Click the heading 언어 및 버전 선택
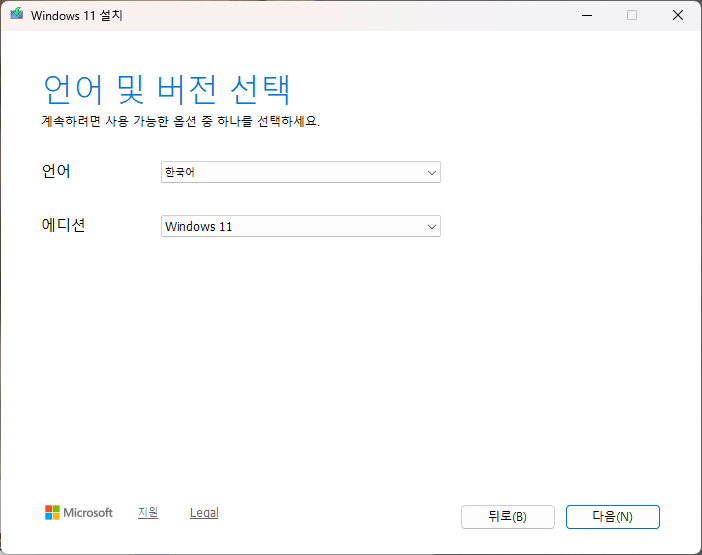Viewport: 702px width, 555px height. (167, 90)
